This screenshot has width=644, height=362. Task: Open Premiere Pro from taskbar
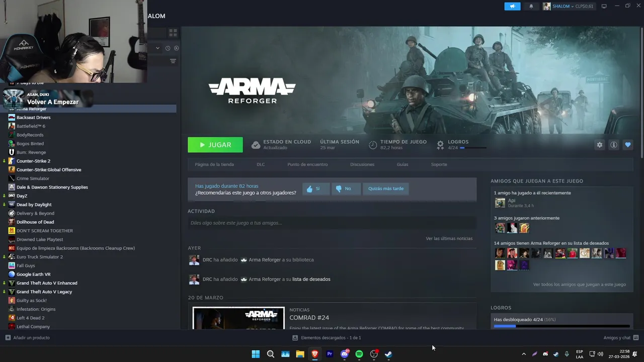[x=330, y=354]
